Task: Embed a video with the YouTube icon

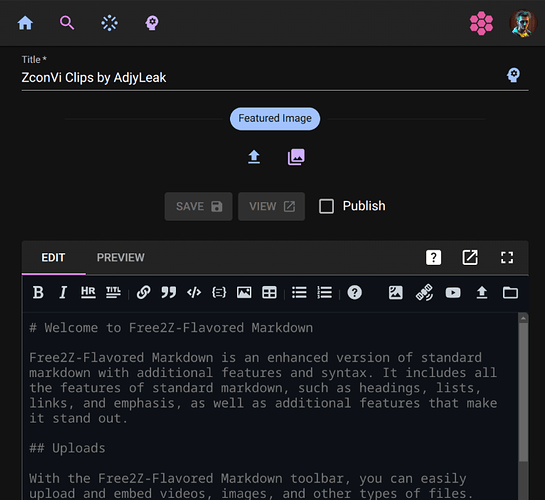Action: point(453,293)
